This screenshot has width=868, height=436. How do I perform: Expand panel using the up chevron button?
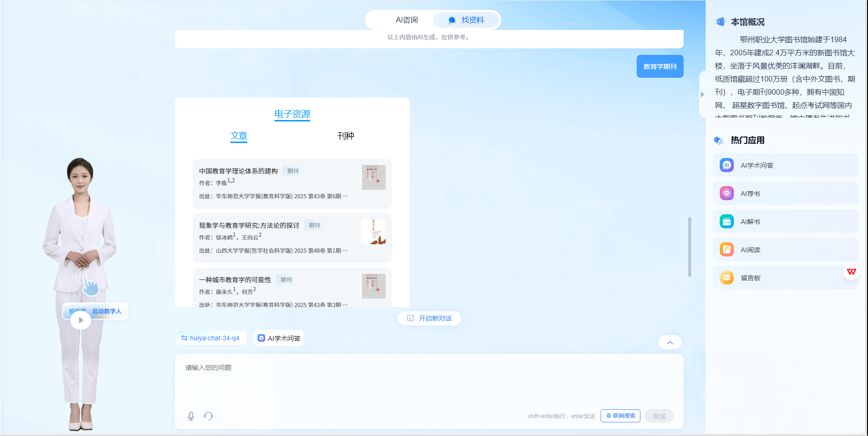(670, 343)
